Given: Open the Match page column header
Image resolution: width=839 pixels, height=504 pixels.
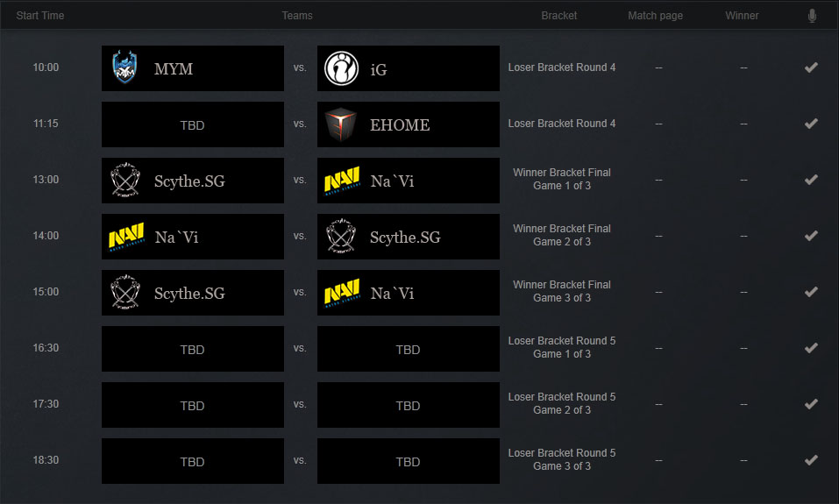Looking at the screenshot, I should tap(656, 16).
